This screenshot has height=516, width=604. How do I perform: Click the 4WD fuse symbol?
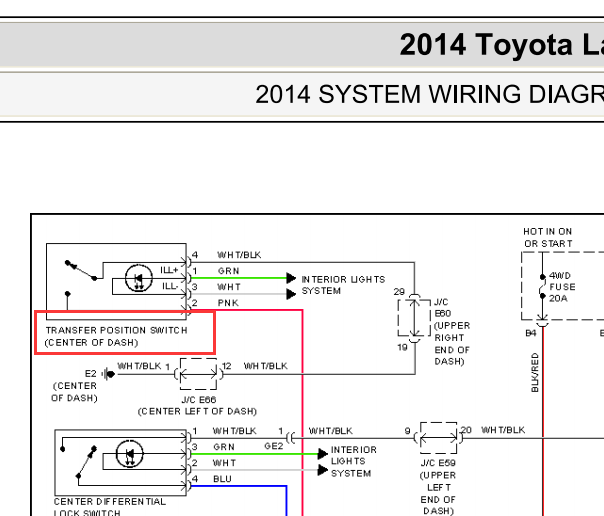point(542,286)
